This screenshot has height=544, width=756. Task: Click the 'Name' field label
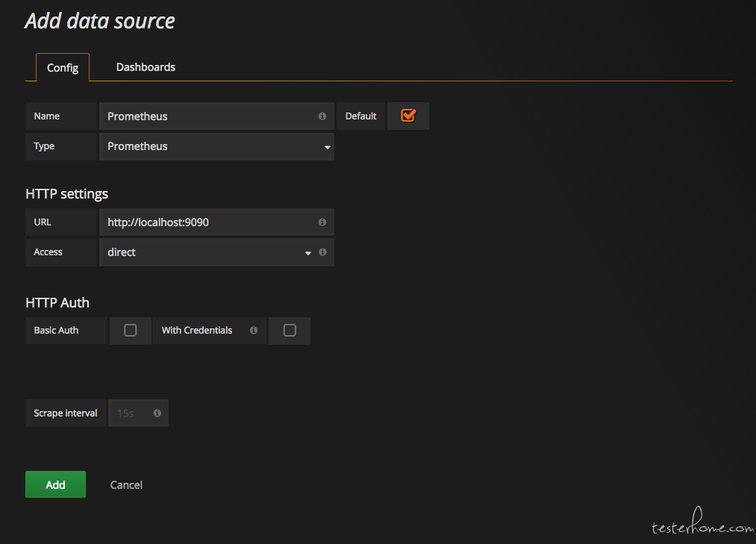pos(47,116)
